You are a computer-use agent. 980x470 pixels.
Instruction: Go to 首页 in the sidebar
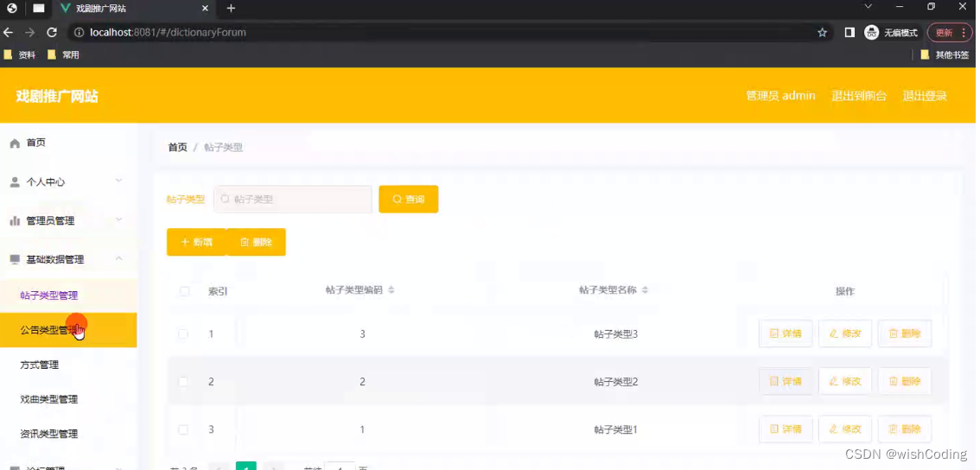[x=68, y=143]
